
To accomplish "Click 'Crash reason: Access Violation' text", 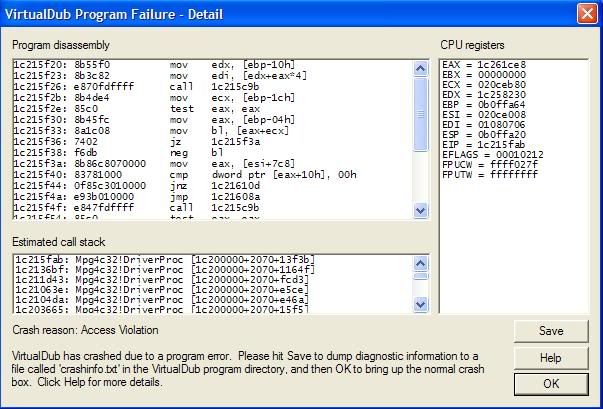I will 85,330.
